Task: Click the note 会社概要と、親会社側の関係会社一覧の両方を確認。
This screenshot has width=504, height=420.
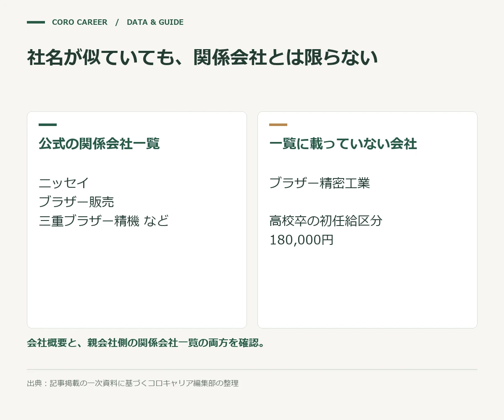Action: coord(147,343)
